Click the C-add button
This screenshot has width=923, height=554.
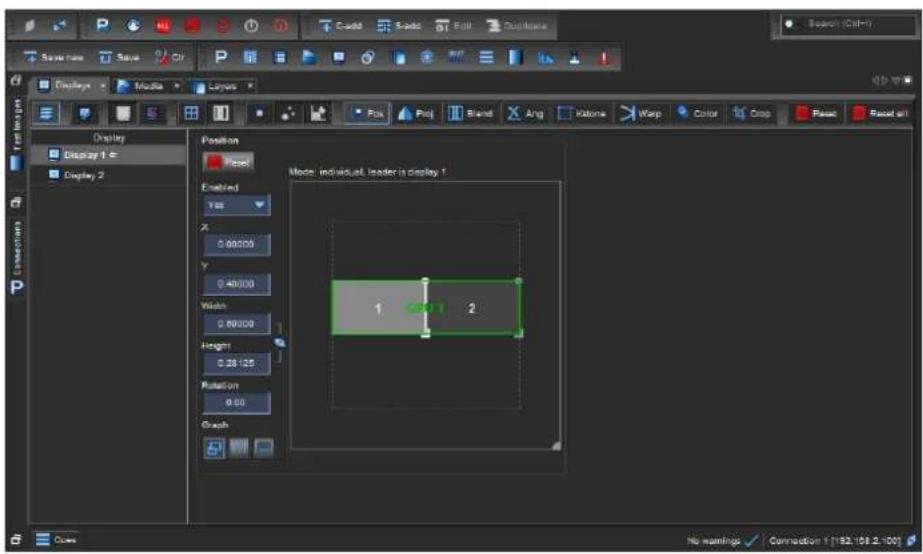point(340,26)
